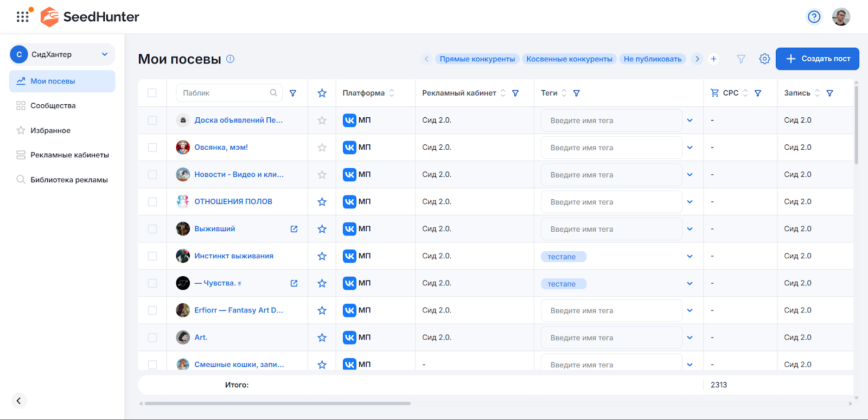Screen dimensions: 868x420
Task: Expand the СидХантер account dropdown
Action: click(x=104, y=54)
